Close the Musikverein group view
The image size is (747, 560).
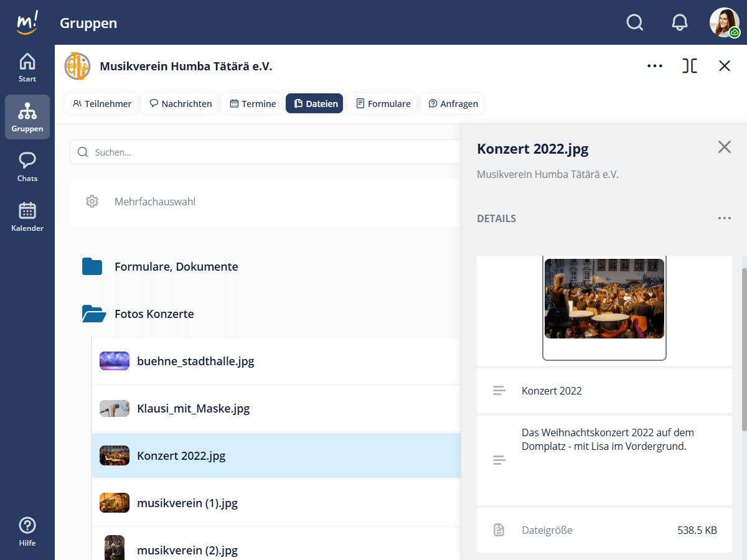pos(725,66)
